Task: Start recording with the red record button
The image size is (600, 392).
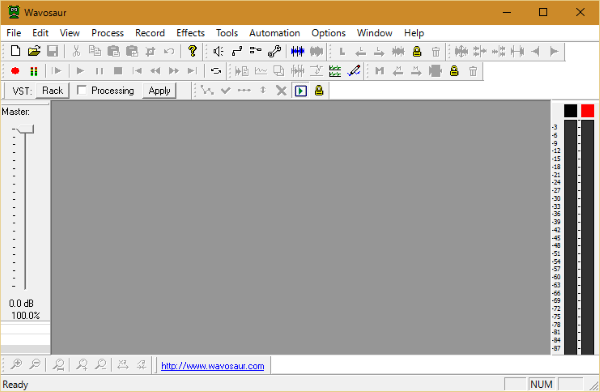Action: pyautogui.click(x=15, y=71)
